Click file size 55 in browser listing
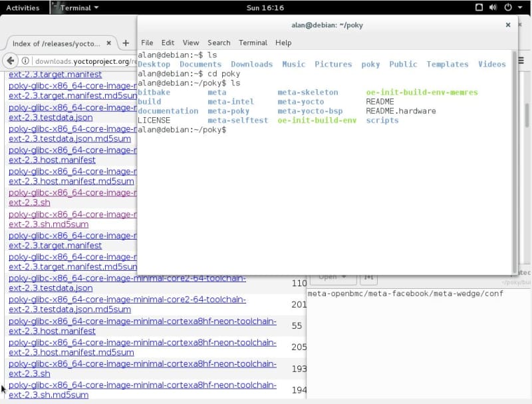Screen dimensions: 532x404 tap(297, 326)
